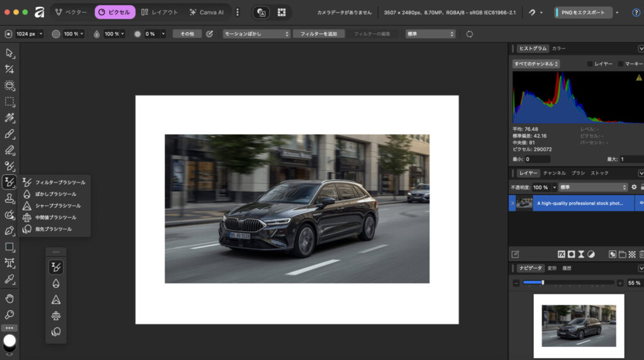Switch to the ベクター workspace tab
Screen dimensions: 644x360
click(71, 12)
